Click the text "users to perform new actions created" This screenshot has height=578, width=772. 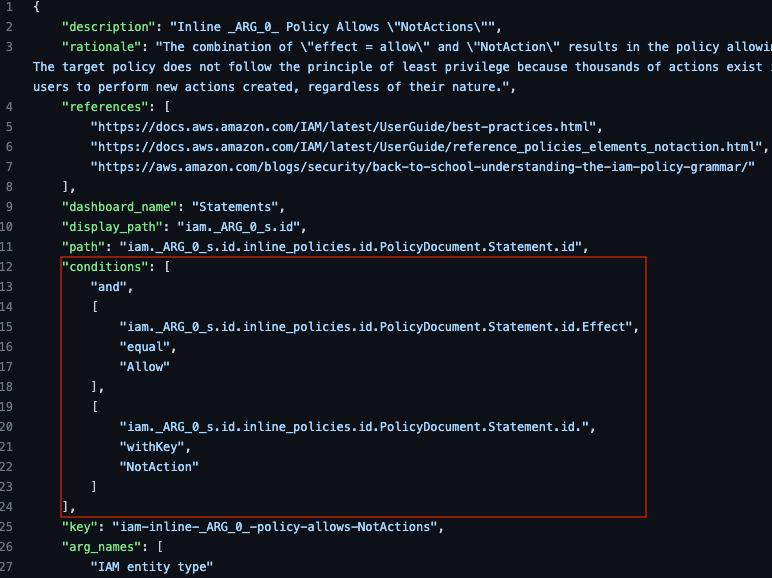coord(163,87)
